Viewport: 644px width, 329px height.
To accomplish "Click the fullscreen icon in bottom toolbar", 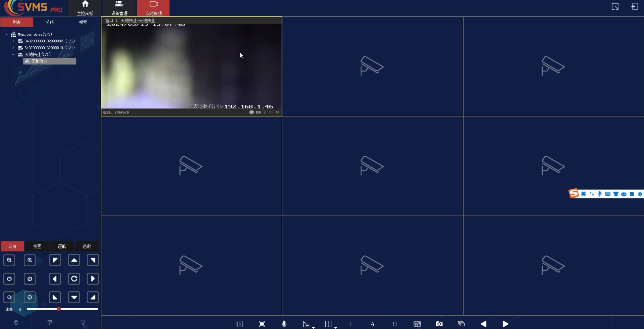I will pyautogui.click(x=262, y=324).
